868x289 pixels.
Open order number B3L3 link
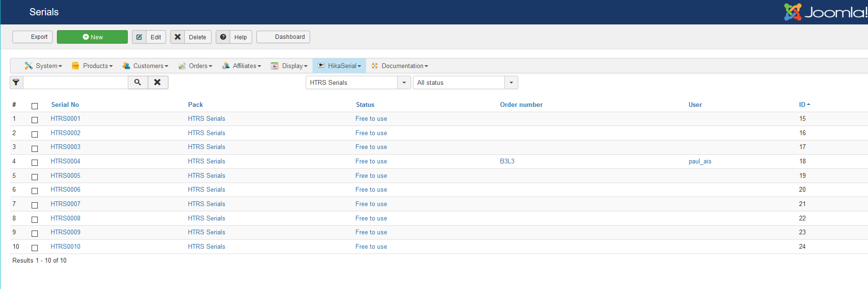click(507, 162)
